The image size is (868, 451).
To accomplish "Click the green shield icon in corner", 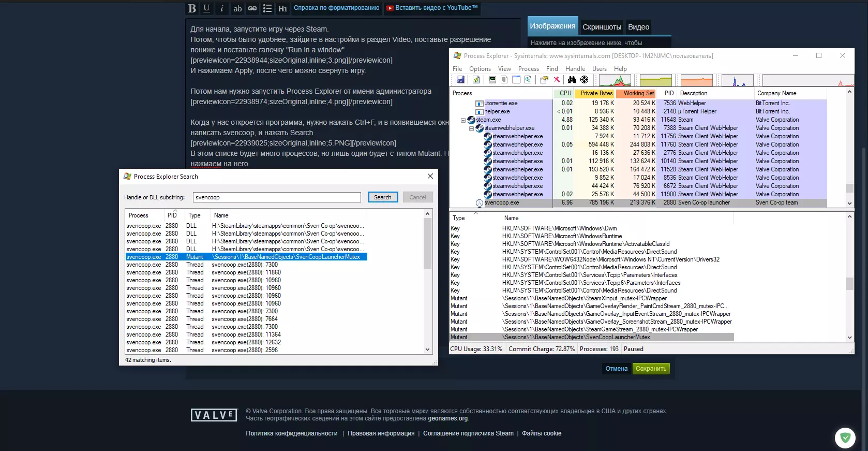I will point(845,438).
